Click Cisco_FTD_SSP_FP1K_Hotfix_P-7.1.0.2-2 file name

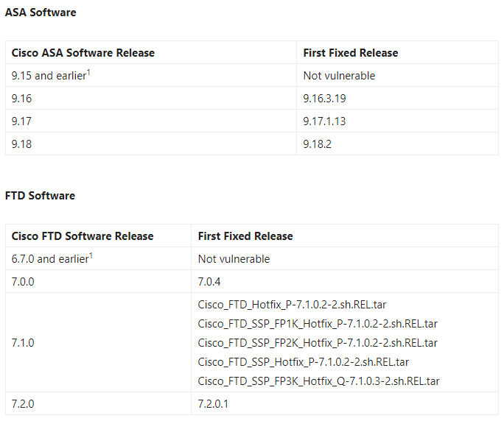[318, 324]
